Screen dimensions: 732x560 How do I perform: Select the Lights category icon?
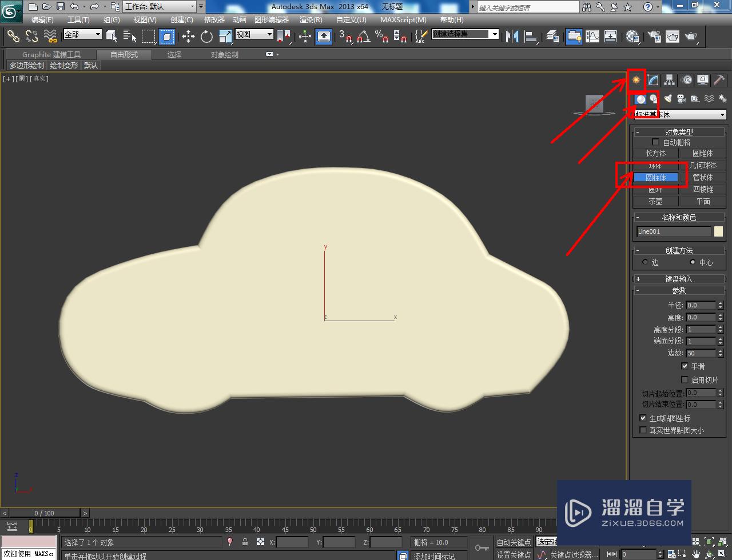tap(667, 99)
